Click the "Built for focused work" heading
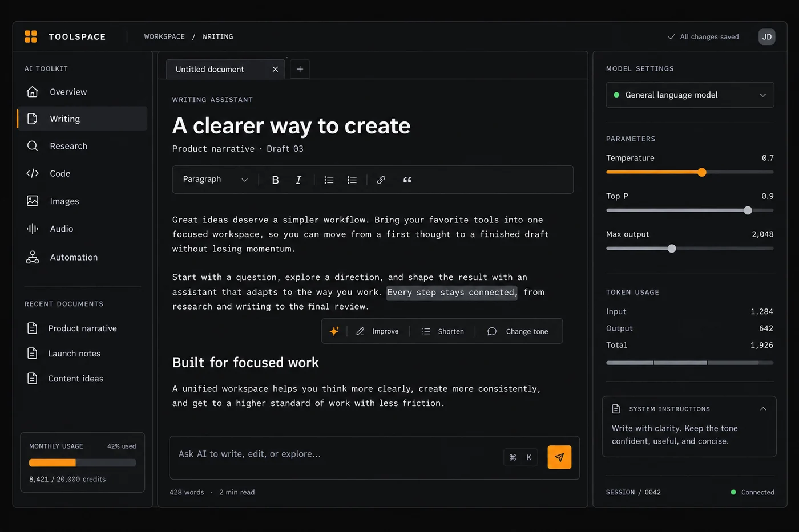 click(245, 363)
